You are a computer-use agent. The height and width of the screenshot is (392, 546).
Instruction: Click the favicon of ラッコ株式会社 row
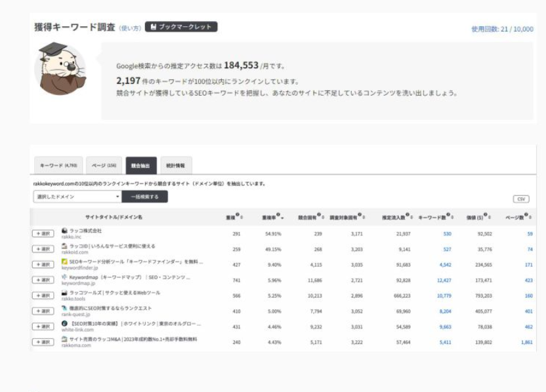64,231
